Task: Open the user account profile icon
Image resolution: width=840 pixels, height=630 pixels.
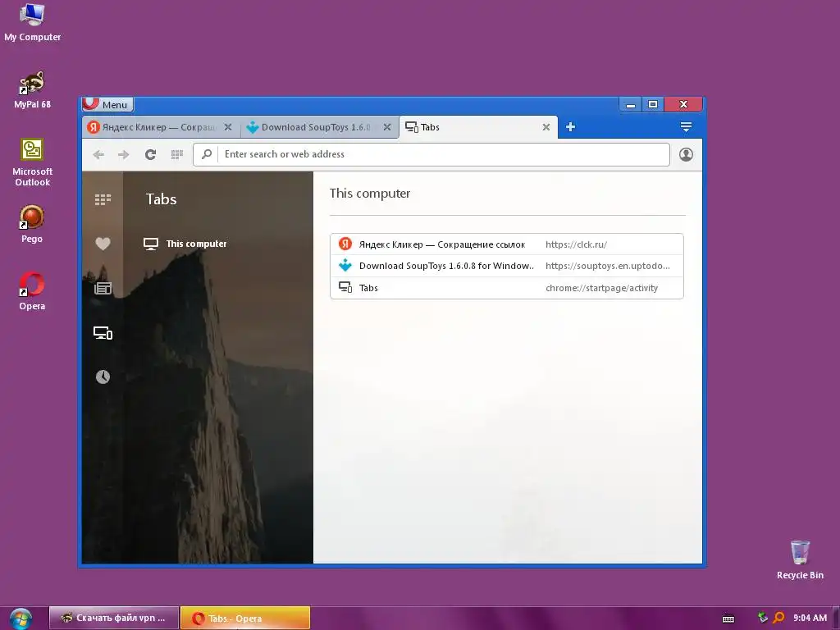Action: tap(687, 154)
